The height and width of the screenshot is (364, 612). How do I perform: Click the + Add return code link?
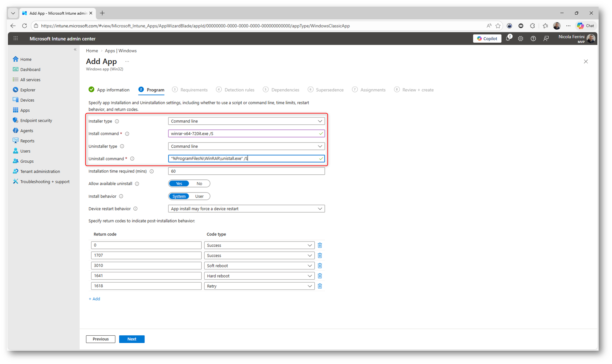point(95,299)
